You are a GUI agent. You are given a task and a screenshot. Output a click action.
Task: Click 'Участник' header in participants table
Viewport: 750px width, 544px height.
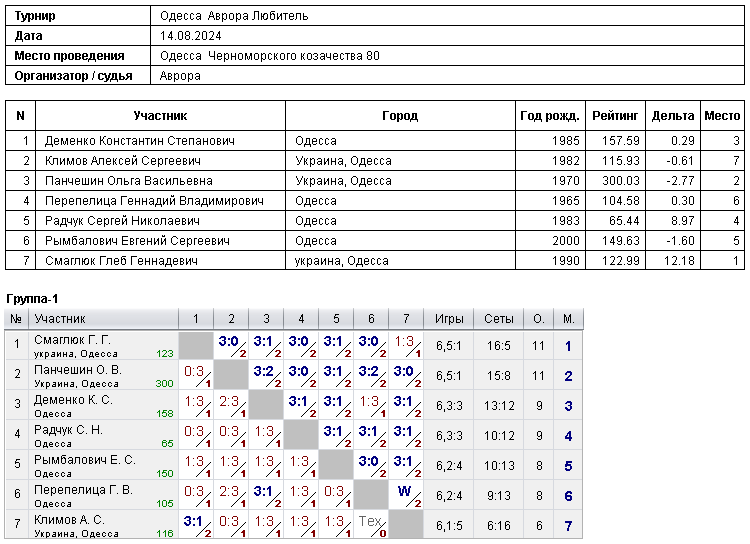click(x=160, y=115)
